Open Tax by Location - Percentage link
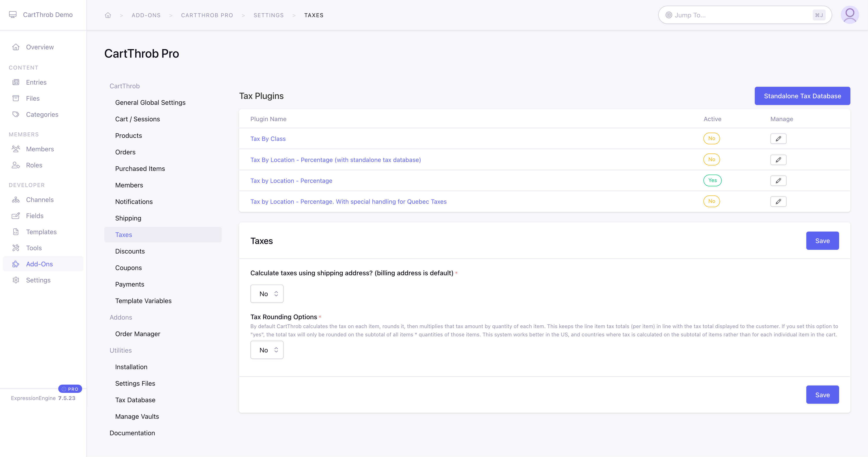Image resolution: width=868 pixels, height=457 pixels. (x=291, y=181)
